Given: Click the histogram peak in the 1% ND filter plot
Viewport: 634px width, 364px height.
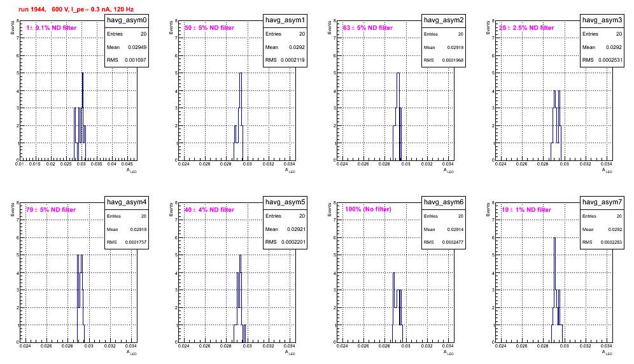Looking at the screenshot, I should 83,74.
